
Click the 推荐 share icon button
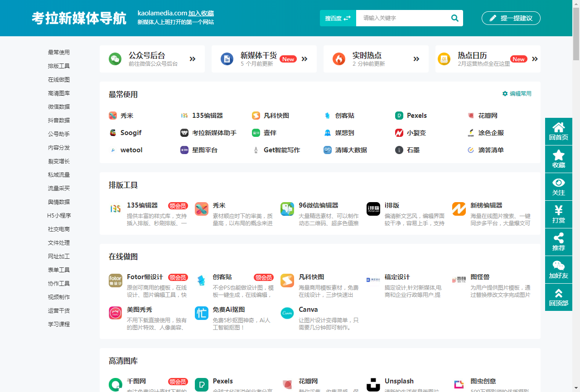(x=559, y=242)
